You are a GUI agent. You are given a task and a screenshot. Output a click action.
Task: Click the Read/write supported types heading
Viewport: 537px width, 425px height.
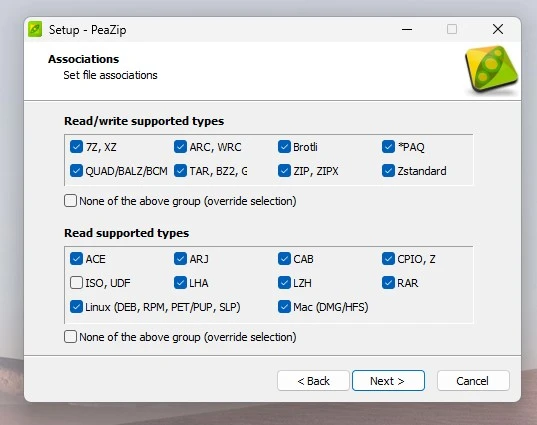tap(144, 121)
